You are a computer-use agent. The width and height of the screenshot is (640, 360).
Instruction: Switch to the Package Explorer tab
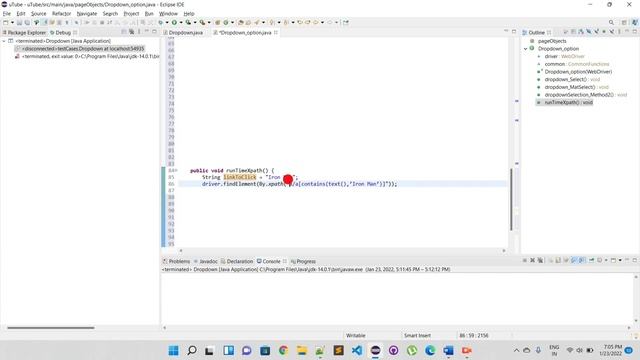[24, 32]
